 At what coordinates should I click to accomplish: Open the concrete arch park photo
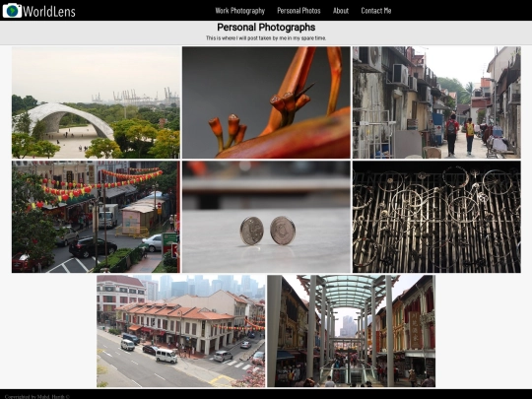(x=96, y=102)
